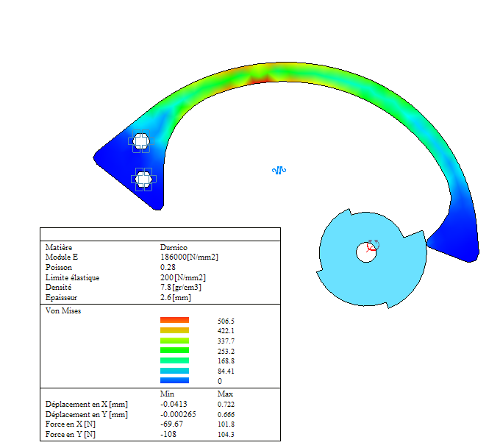This screenshot has height=448, width=489.
Task: Pick the green 253.2 legend swatch
Action: [174, 351]
